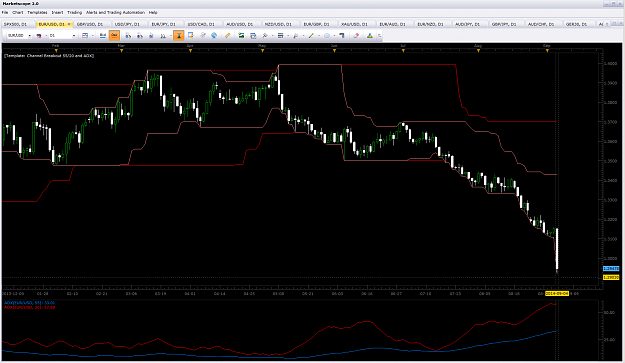The height and width of the screenshot is (363, 625).
Task: Toggle the highlighted Ask price button
Action: [114, 35]
